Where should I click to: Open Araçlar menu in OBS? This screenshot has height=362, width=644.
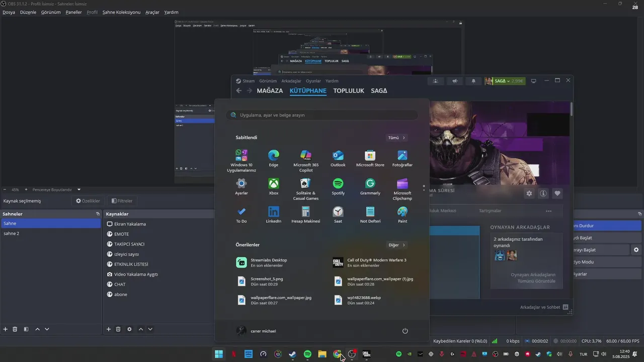[152, 12]
